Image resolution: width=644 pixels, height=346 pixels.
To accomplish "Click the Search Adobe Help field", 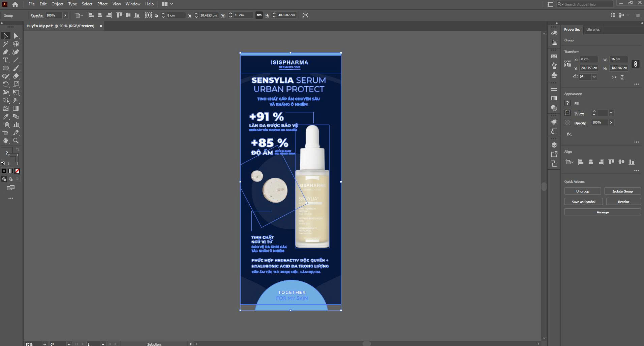I will pos(588,4).
